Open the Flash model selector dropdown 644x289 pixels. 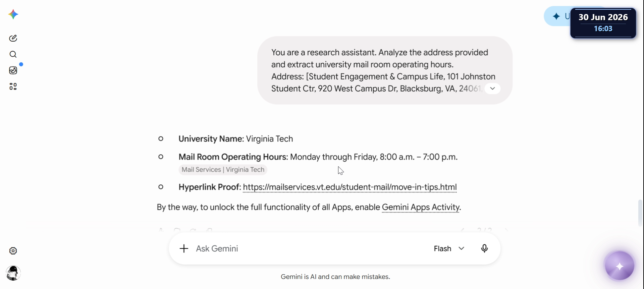[449, 248]
